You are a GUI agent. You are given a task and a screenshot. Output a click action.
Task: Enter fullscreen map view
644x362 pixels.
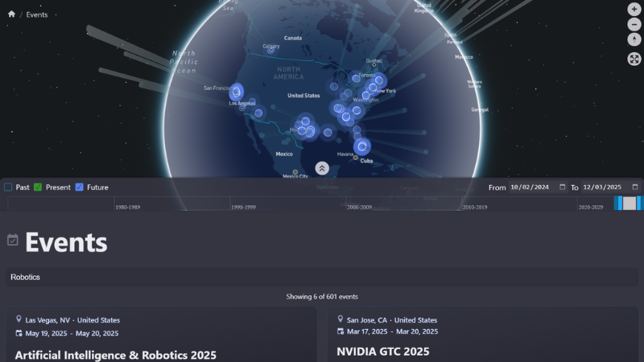[634, 59]
